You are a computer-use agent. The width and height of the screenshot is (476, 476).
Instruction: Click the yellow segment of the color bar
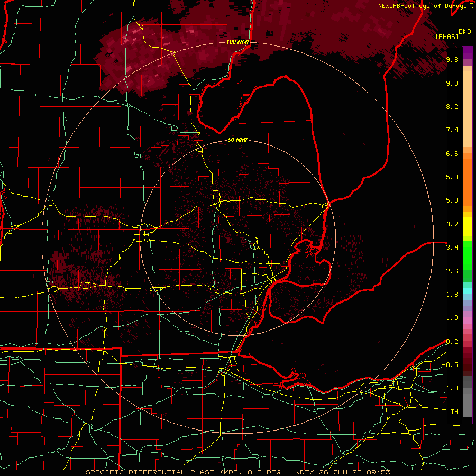tap(467, 226)
